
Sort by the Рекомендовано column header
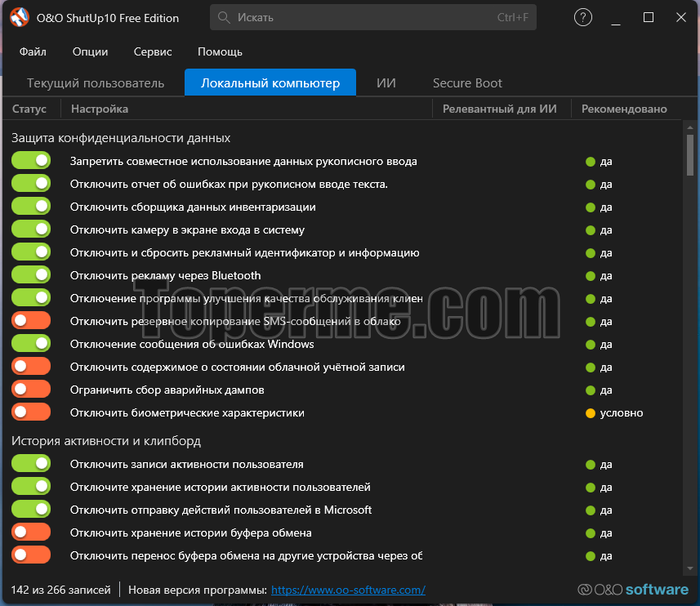point(624,109)
